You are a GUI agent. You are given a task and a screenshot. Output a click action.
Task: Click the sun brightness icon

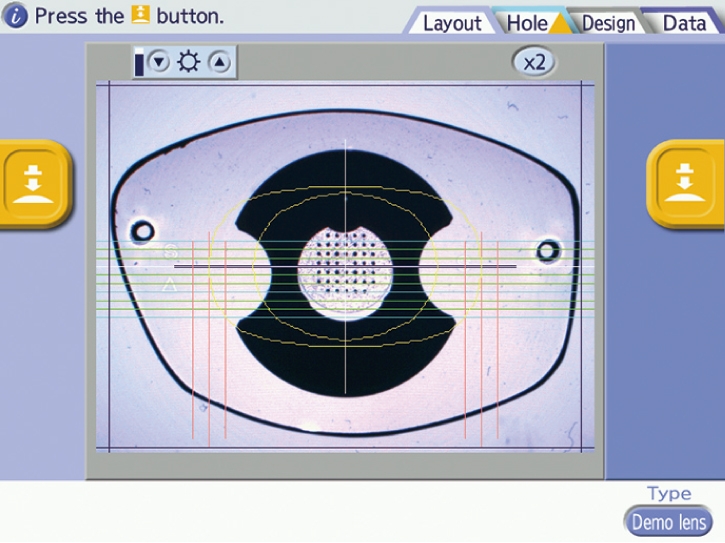[188, 63]
